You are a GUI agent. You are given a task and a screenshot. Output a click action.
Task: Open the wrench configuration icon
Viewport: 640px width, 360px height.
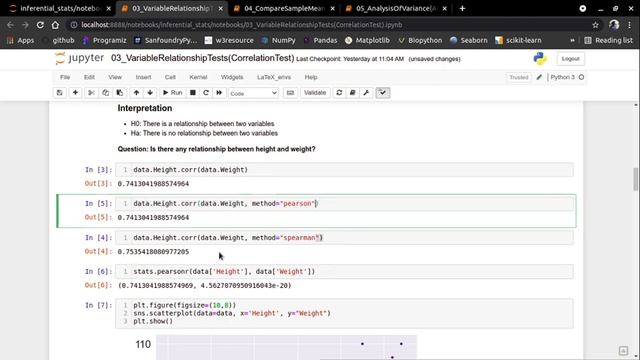click(366, 93)
